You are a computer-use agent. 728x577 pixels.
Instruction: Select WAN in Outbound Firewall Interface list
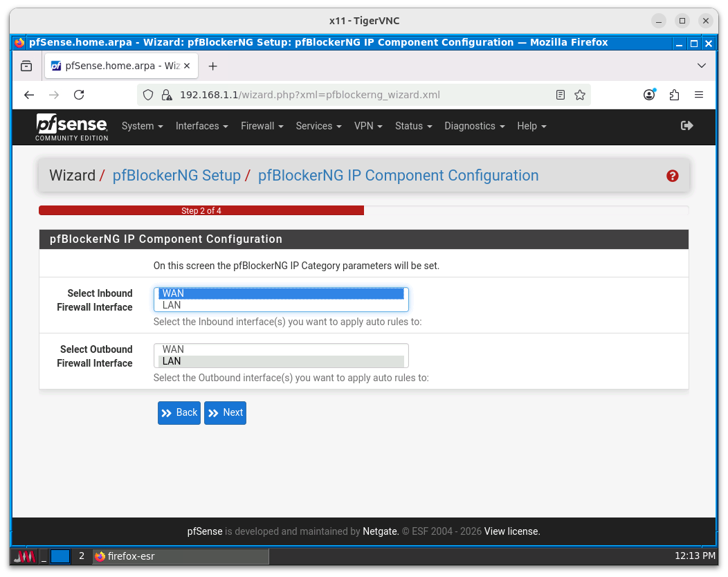click(281, 349)
